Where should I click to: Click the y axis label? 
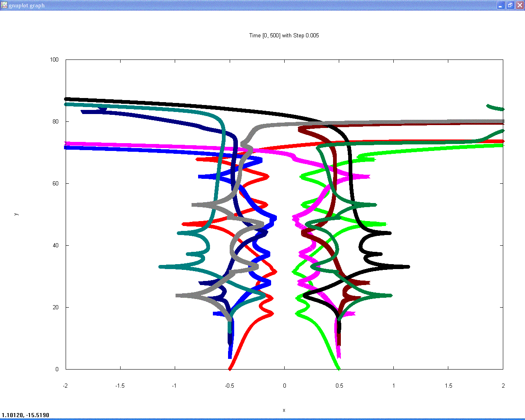coord(16,214)
